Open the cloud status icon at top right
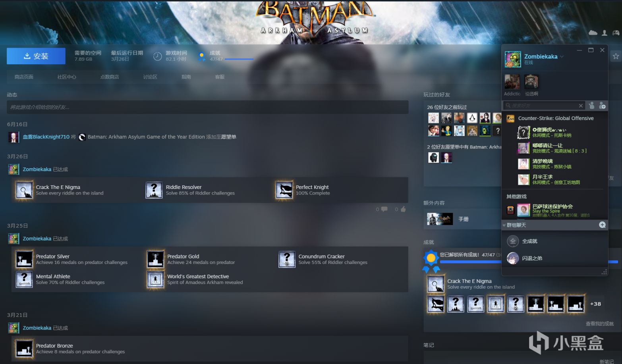The width and height of the screenshot is (622, 364). pyautogui.click(x=593, y=33)
